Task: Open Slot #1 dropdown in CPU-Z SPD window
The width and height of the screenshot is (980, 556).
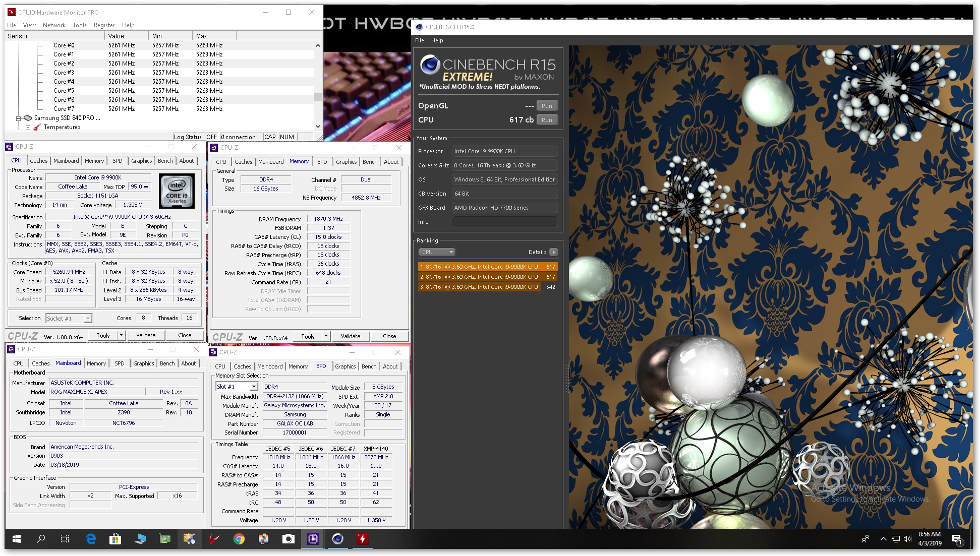Action: tap(254, 387)
